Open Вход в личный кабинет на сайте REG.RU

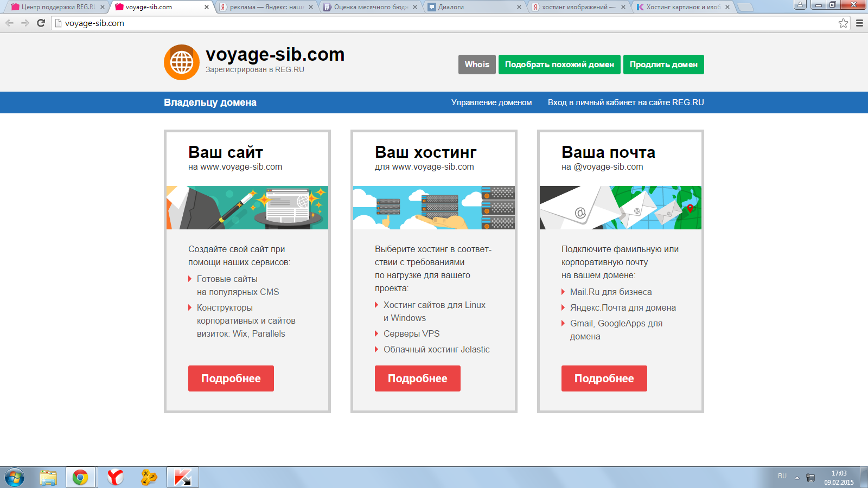626,102
